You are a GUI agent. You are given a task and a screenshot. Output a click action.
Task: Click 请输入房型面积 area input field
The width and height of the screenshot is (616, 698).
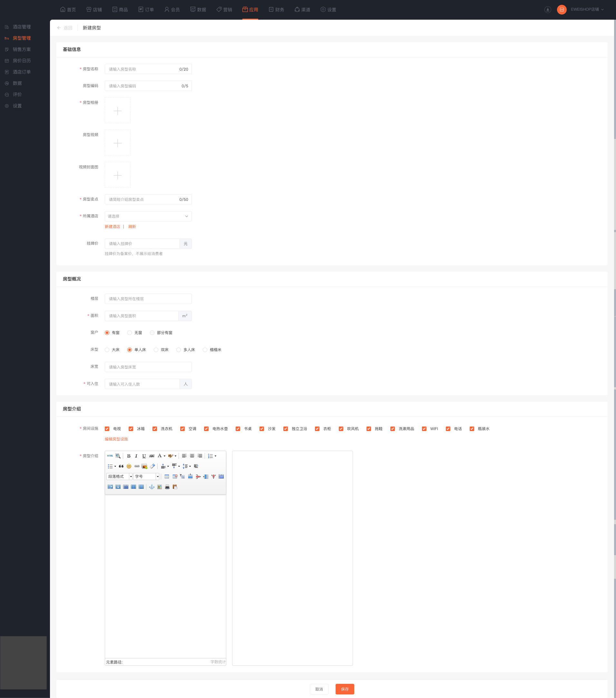tap(142, 316)
